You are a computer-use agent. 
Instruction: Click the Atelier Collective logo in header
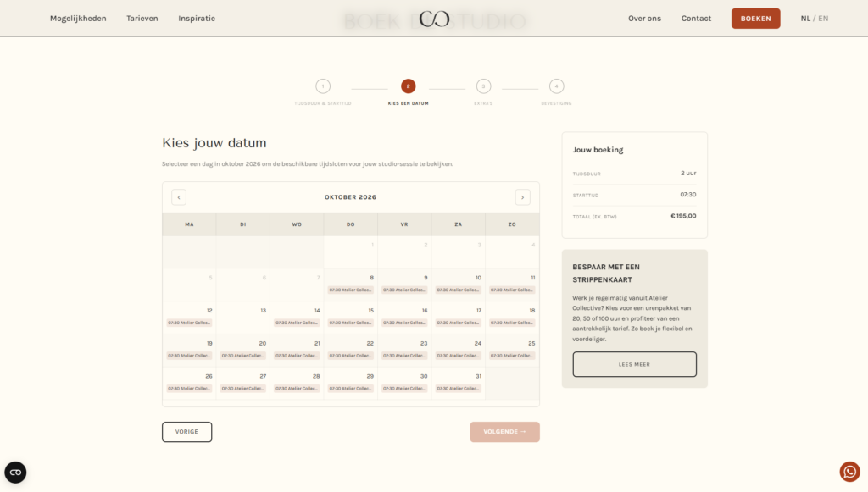[x=434, y=19]
